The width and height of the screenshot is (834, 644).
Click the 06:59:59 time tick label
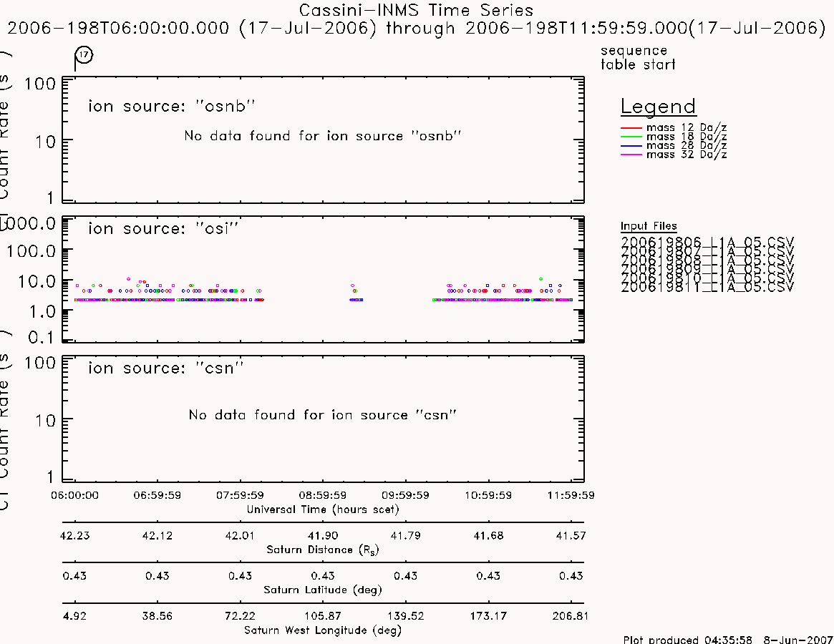pyautogui.click(x=157, y=495)
